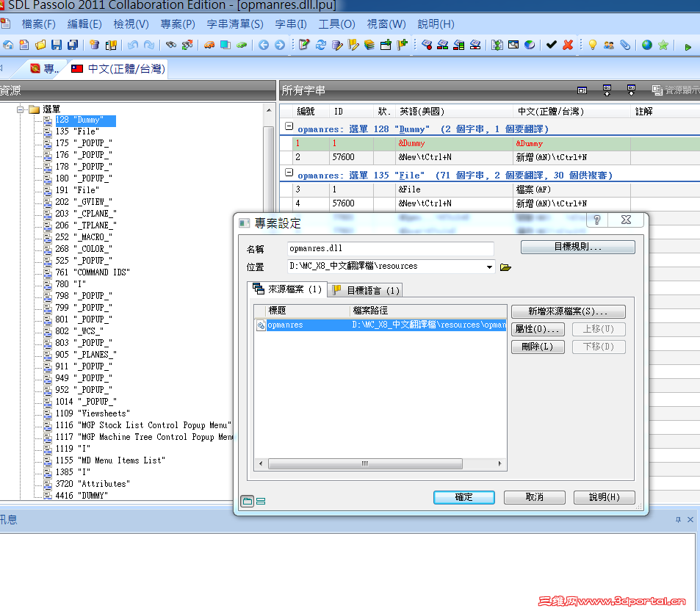
Task: Click the scroll-up arrow of the resource tree
Action: coord(269,110)
